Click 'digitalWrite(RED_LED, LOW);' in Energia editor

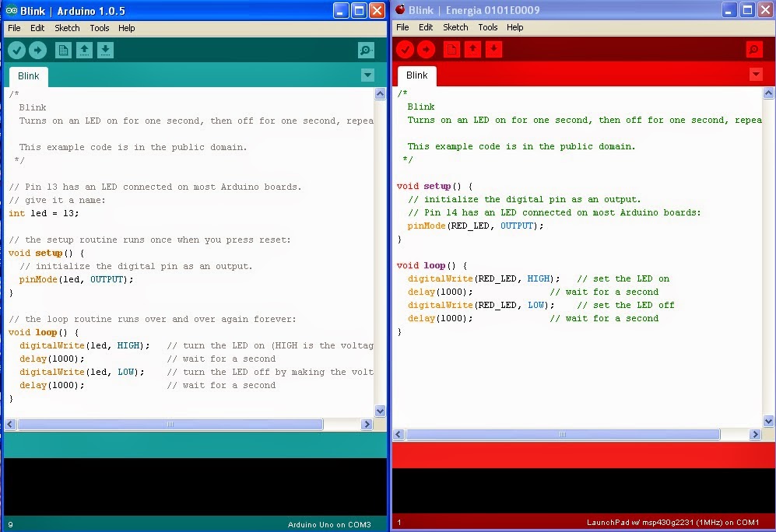coord(481,305)
